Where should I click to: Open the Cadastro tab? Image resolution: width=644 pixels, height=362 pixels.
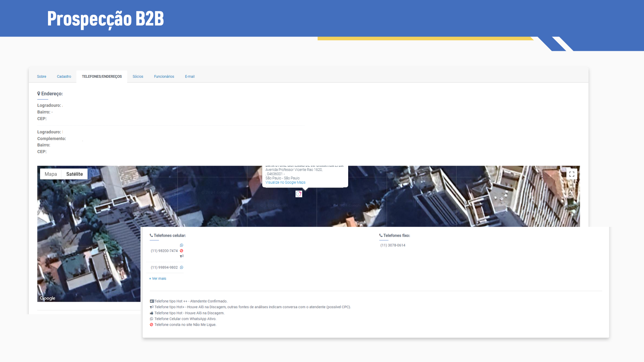pyautogui.click(x=64, y=76)
